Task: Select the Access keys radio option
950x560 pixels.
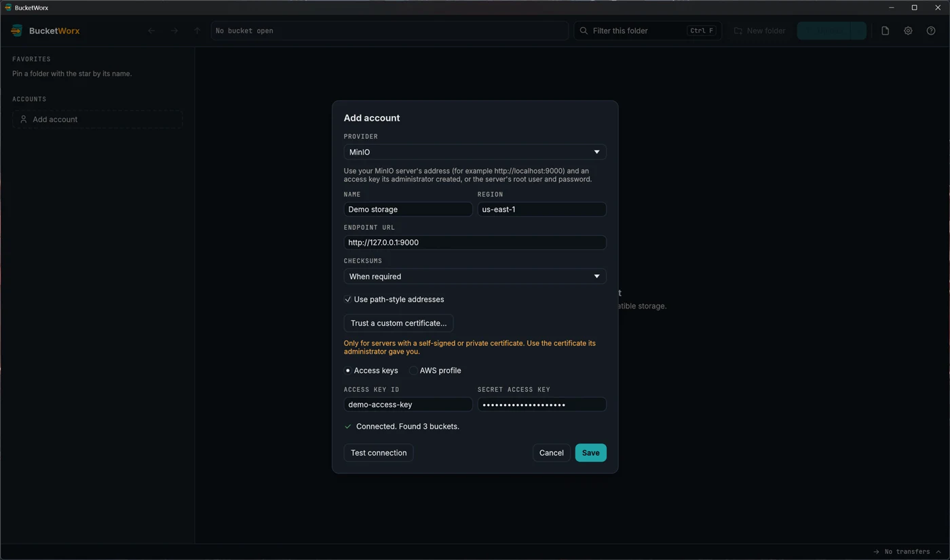Action: pos(347,370)
